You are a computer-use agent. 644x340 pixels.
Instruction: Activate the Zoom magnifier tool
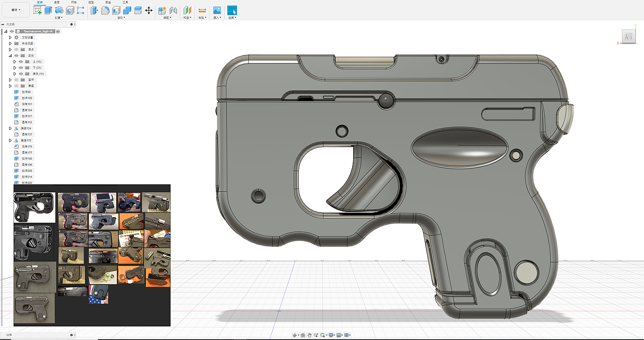coord(315,335)
